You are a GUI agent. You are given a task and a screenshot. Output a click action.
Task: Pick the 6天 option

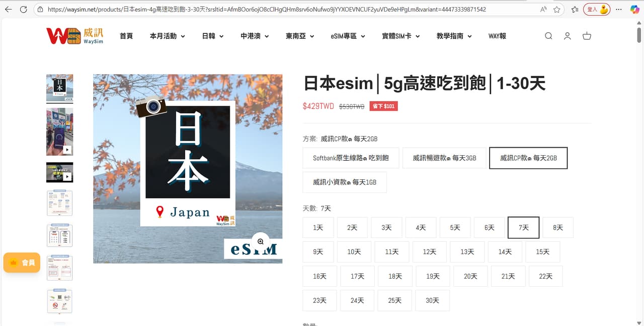tap(489, 227)
